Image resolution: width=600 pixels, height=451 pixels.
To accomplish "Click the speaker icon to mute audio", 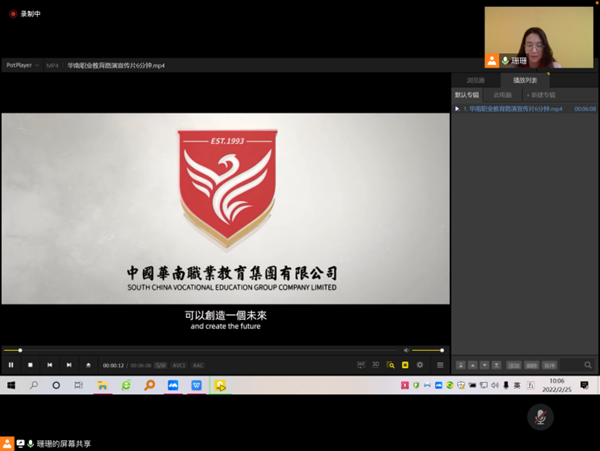I will tap(406, 350).
